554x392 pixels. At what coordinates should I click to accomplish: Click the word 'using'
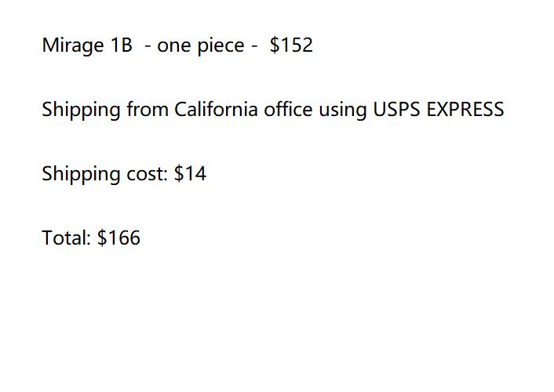tap(343, 111)
